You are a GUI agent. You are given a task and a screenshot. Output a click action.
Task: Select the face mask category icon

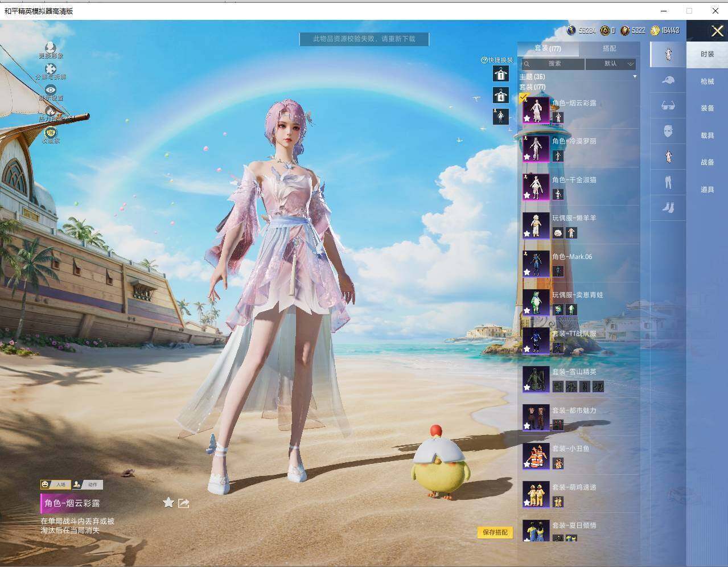click(x=668, y=132)
